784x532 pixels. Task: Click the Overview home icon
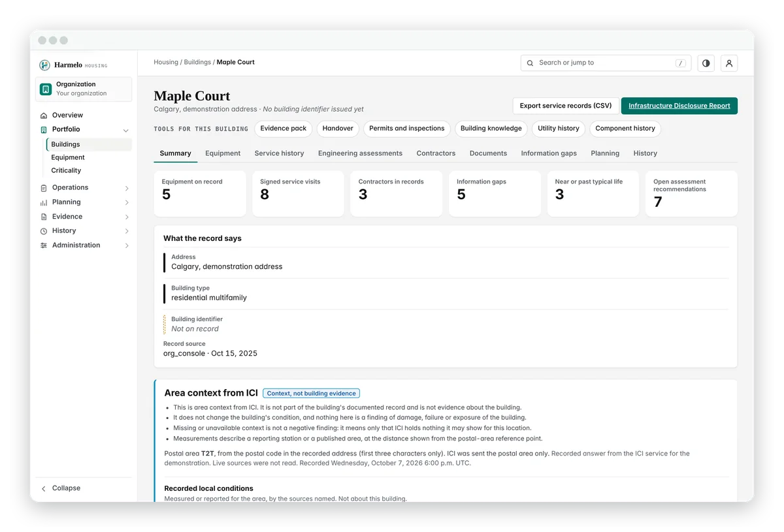[44, 115]
